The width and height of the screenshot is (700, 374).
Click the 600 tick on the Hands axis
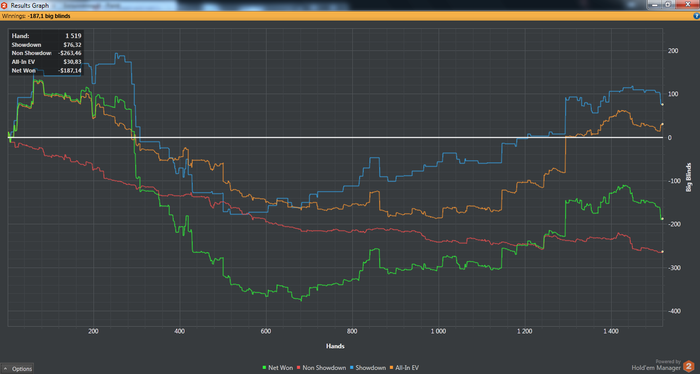266,331
